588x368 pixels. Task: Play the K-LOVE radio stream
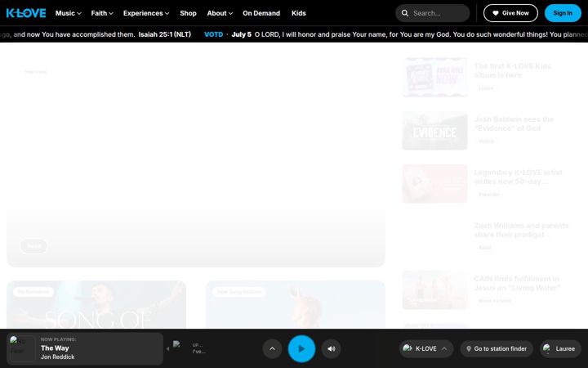point(301,349)
